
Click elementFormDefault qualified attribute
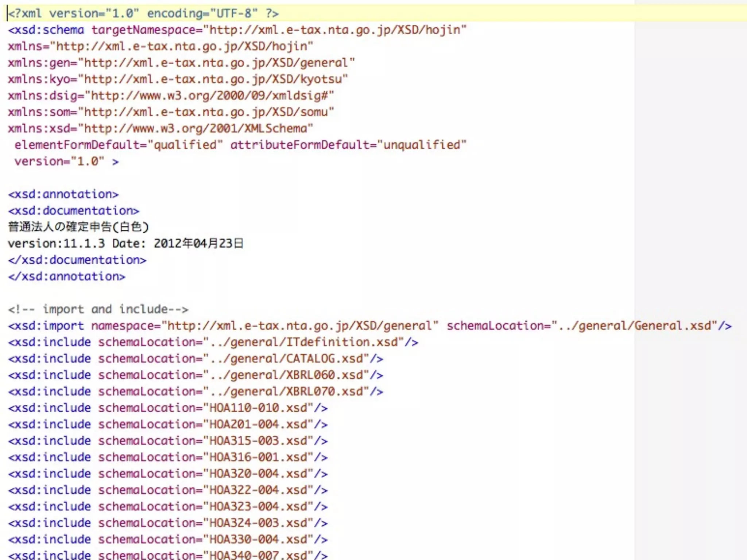tap(118, 145)
